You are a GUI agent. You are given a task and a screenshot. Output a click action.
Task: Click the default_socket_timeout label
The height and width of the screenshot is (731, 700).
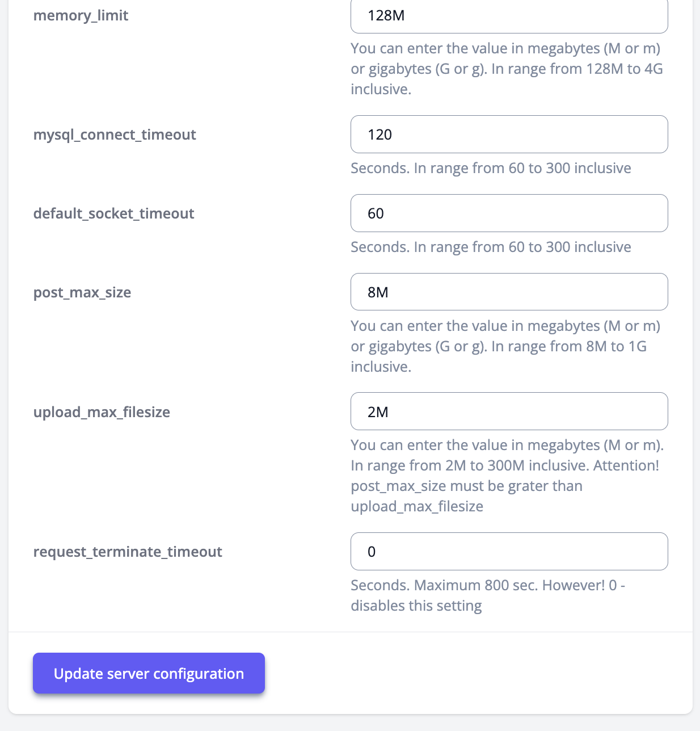tap(113, 214)
